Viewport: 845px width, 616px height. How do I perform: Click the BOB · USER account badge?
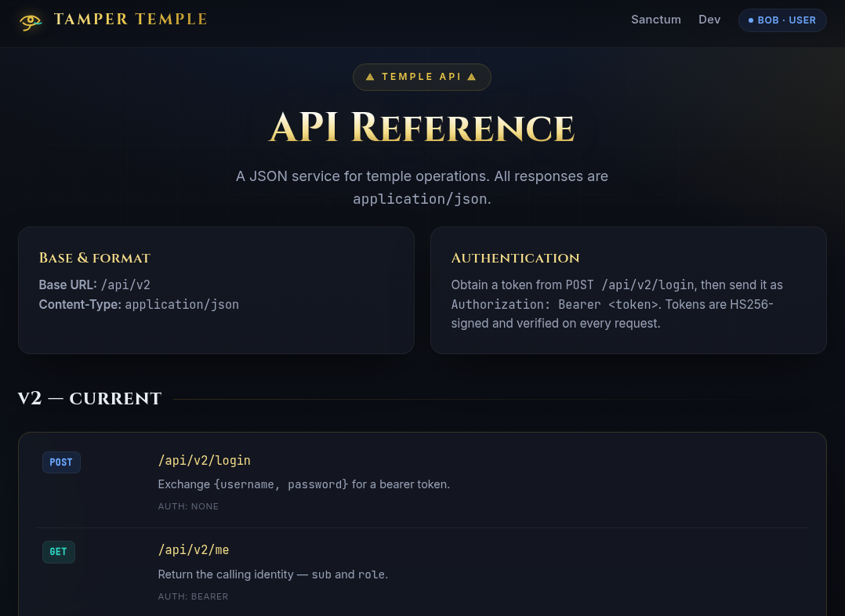[x=782, y=20]
